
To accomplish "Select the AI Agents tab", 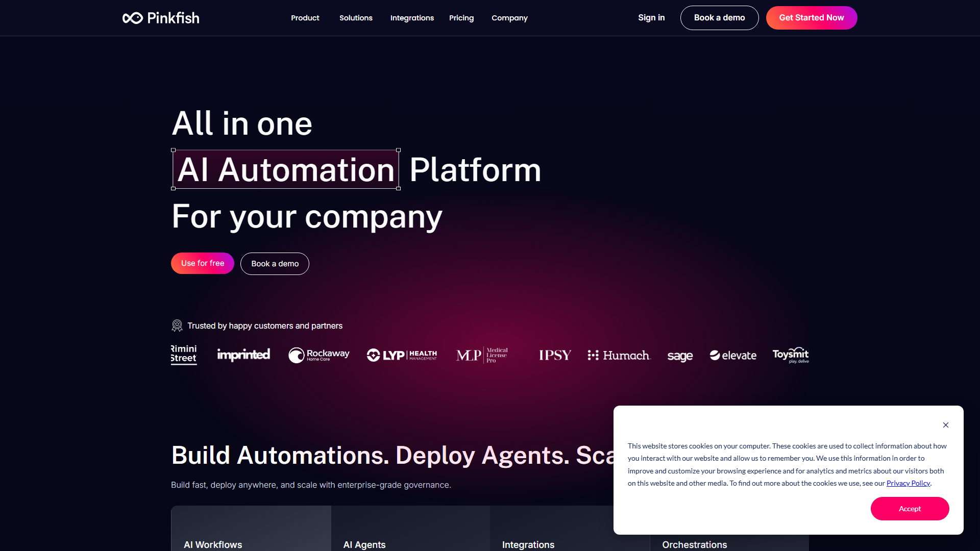I will coord(364,544).
